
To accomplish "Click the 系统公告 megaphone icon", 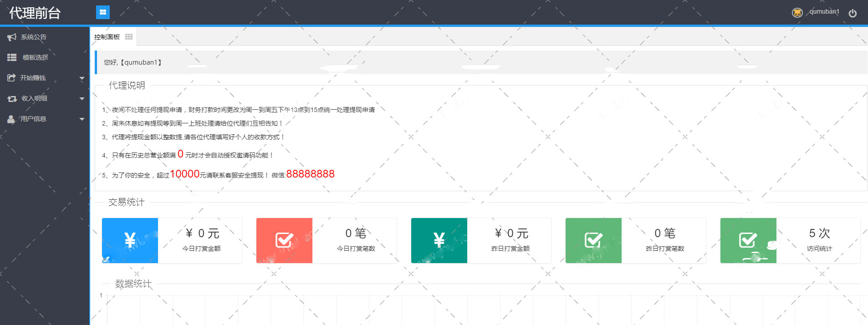I will point(12,37).
